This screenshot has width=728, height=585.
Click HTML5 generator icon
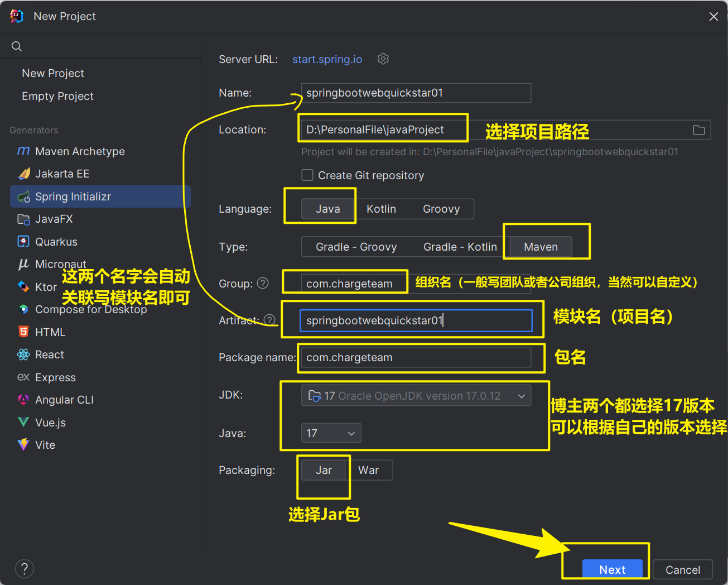pos(23,332)
